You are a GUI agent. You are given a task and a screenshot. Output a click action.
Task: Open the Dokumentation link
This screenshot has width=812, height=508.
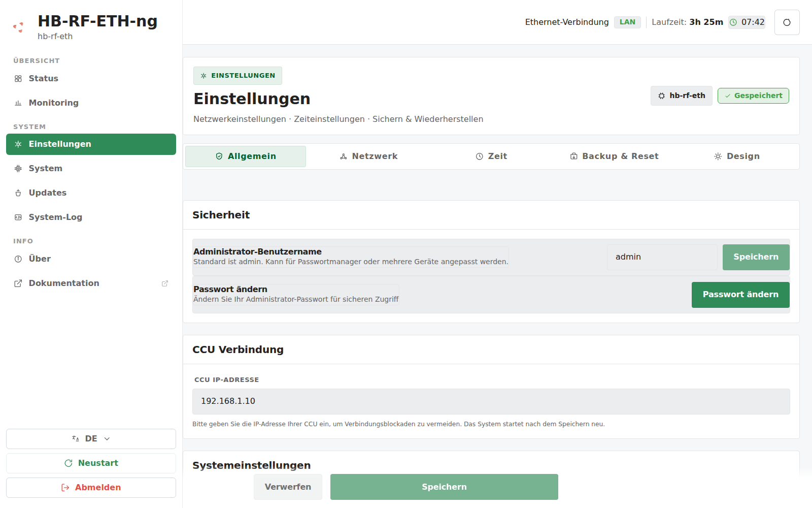pos(91,283)
